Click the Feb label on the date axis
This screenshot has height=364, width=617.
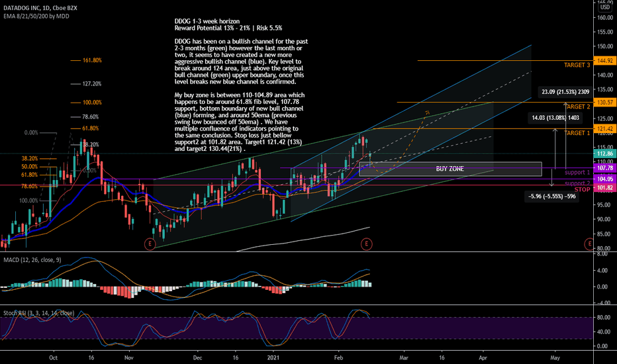click(x=338, y=357)
